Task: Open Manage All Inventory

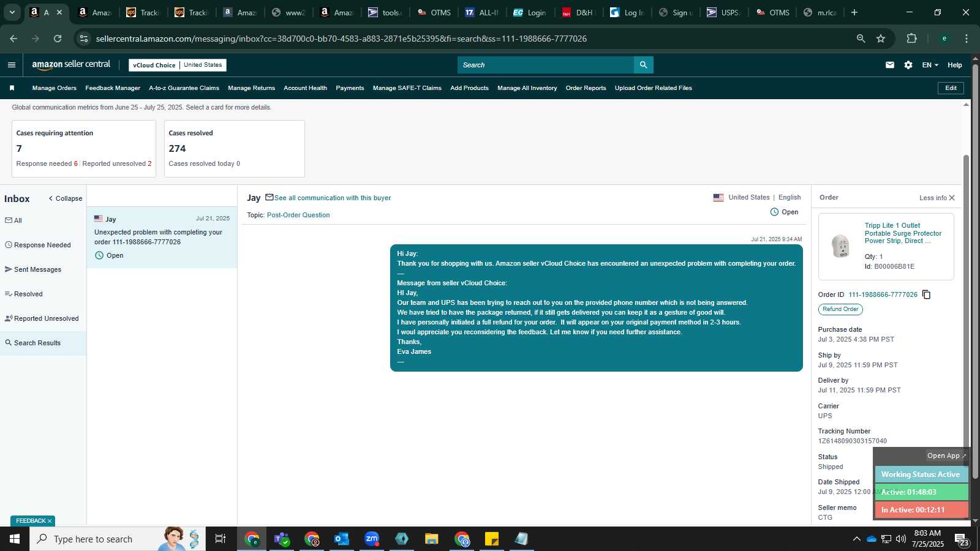Action: [527, 88]
